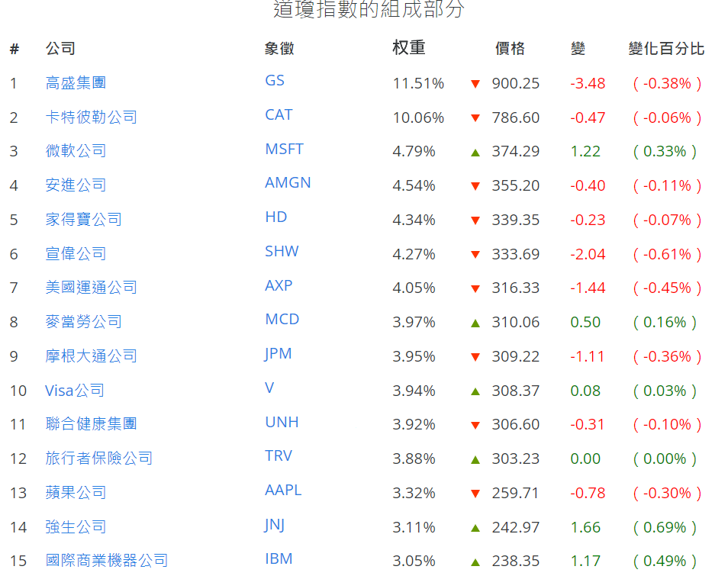Click the green up arrow beside 374.29

[475, 153]
